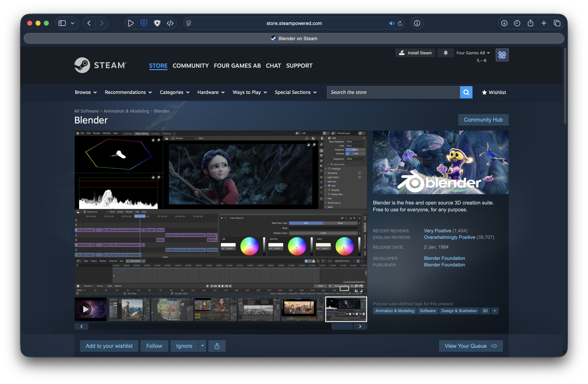Open the sidebar options chevron dropdown

[73, 23]
